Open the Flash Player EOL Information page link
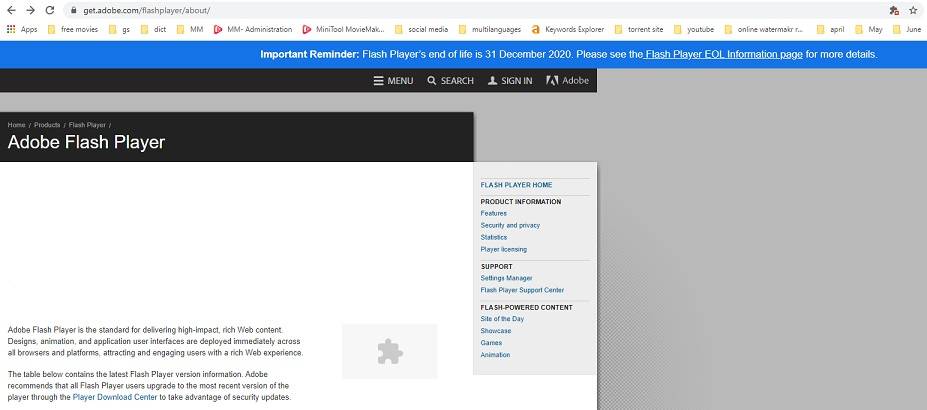 point(723,54)
